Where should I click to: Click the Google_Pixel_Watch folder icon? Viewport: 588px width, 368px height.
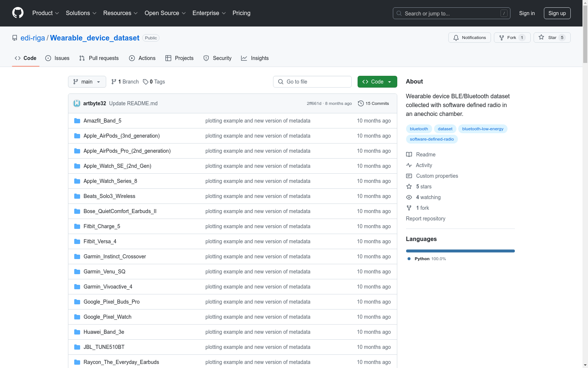coord(77,317)
